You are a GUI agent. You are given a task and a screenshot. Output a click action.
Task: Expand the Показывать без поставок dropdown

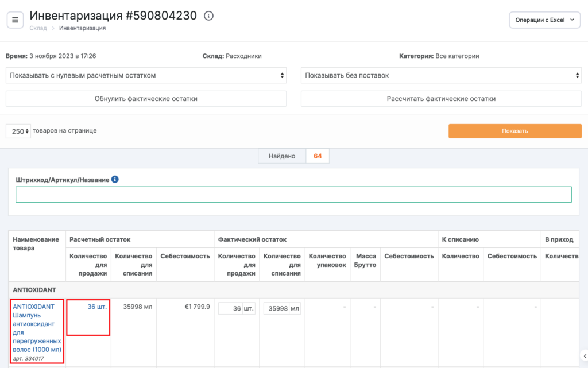pos(441,75)
